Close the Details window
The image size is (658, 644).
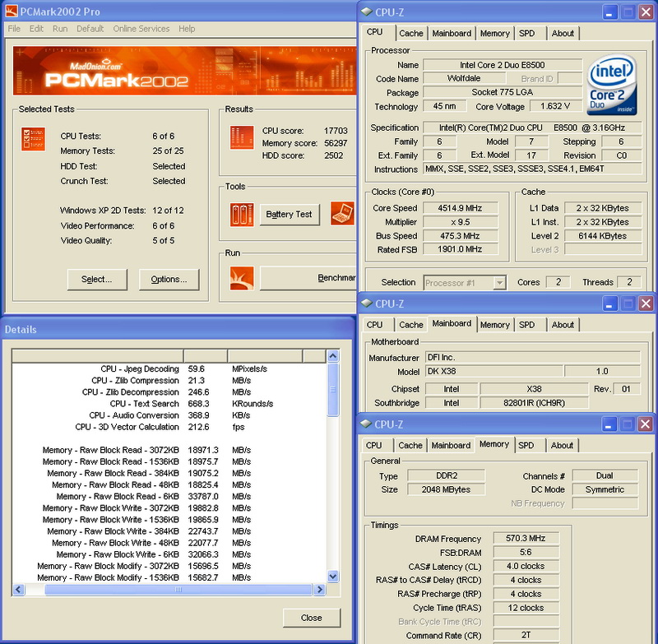click(312, 618)
